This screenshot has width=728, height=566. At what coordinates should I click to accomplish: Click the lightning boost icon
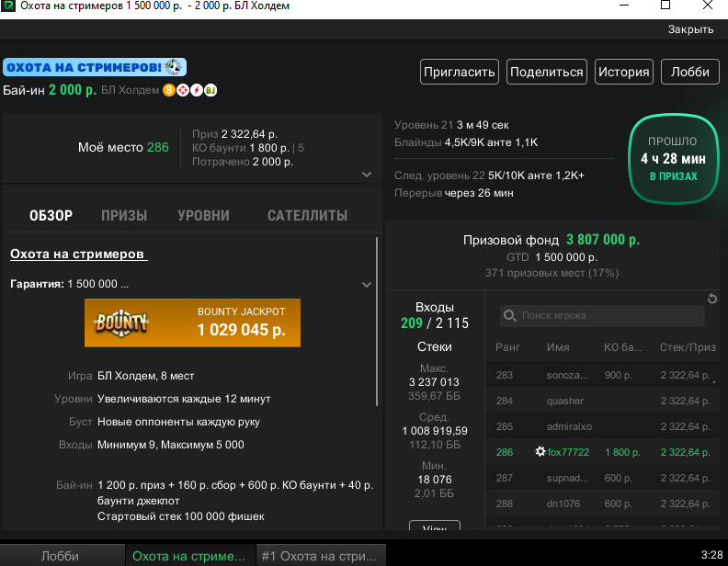click(x=197, y=90)
